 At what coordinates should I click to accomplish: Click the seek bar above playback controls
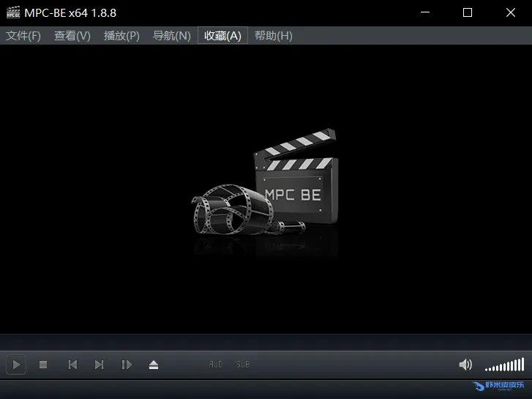click(x=266, y=343)
